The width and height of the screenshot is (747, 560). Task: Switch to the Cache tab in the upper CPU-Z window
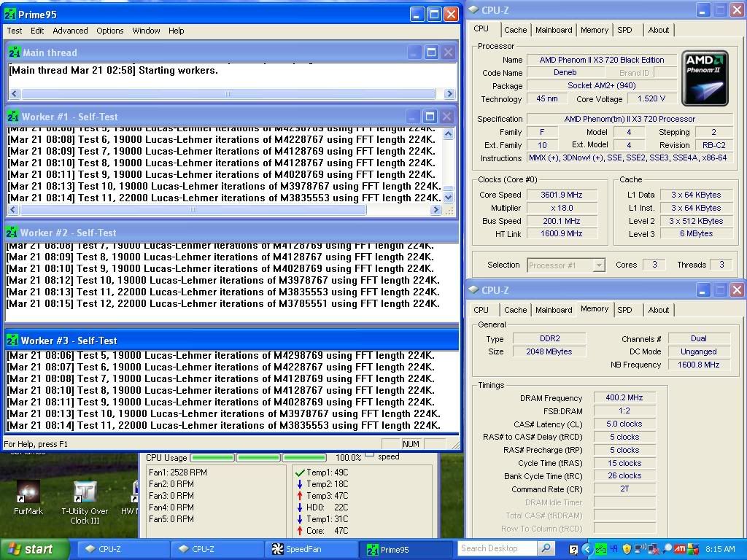click(516, 30)
